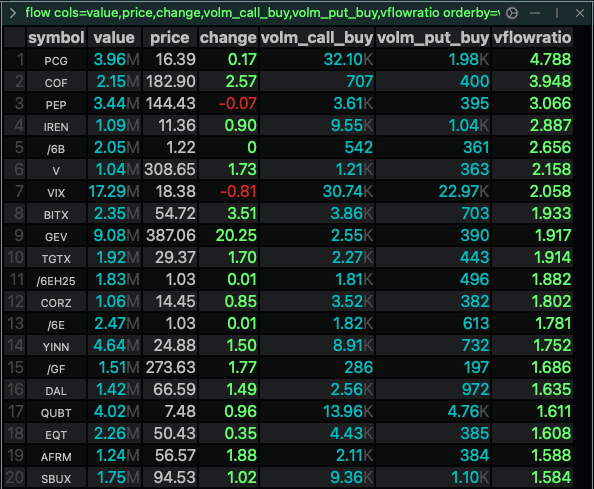The height and width of the screenshot is (489, 594).
Task: Click EQT call buy volume 4.43K
Action: (317, 433)
